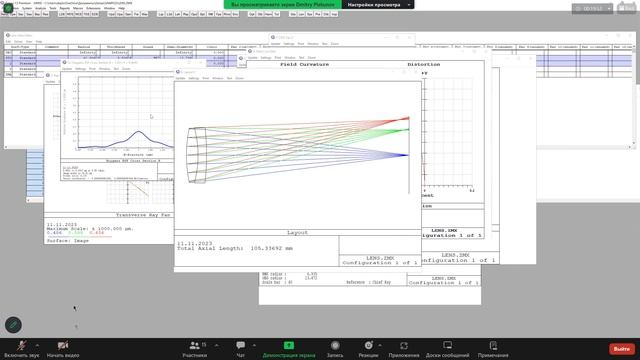Click Radius Infinity cell in OBJ row
This screenshot has height=360, width=640.
pyautogui.click(x=84, y=53)
